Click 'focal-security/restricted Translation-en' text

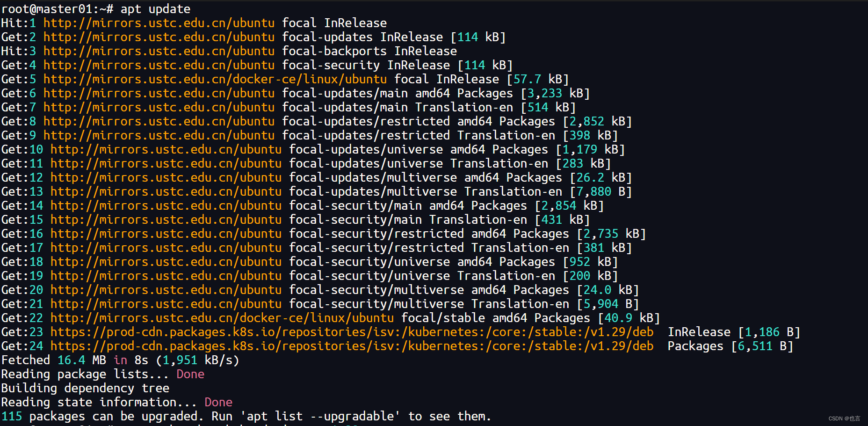click(x=429, y=248)
